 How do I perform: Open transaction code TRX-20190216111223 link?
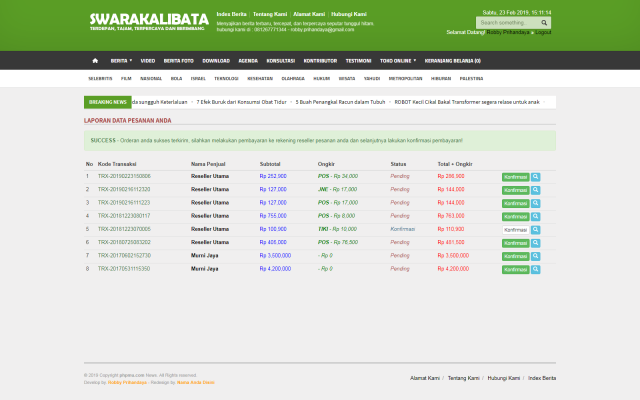pos(124,202)
